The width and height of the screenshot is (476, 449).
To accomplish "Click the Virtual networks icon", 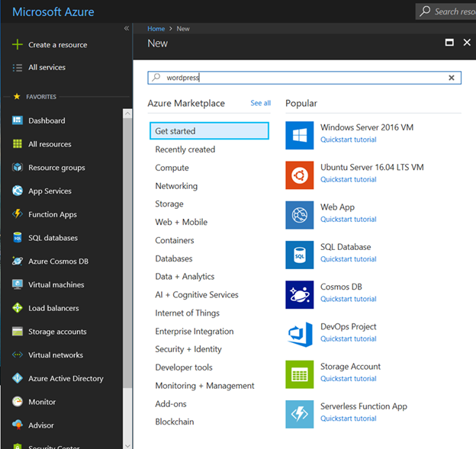I will tap(18, 354).
